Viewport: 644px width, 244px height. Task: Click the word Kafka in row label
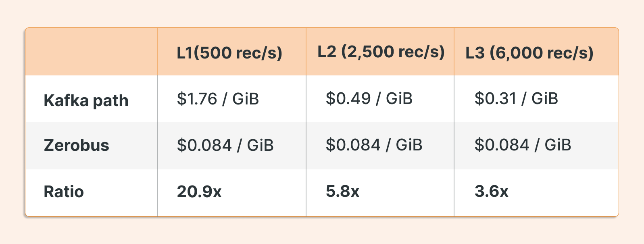66,100
